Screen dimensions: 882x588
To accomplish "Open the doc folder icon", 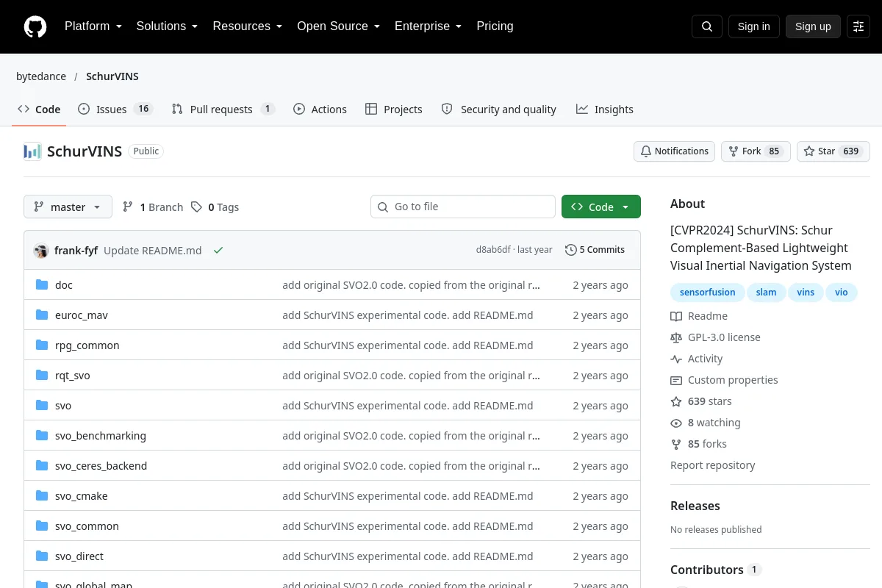I will [42, 285].
